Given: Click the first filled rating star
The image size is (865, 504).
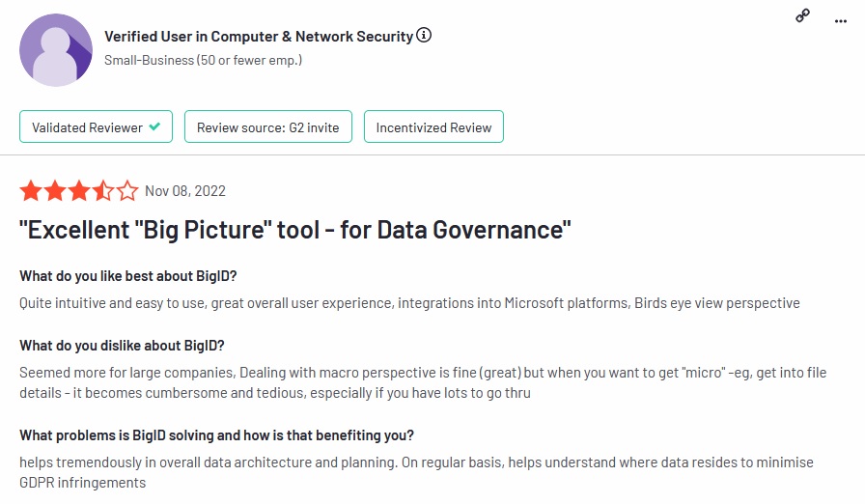Looking at the screenshot, I should pos(31,190).
